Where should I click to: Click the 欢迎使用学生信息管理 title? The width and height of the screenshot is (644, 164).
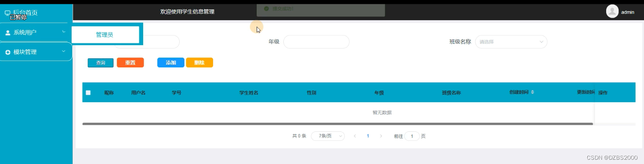(x=187, y=12)
